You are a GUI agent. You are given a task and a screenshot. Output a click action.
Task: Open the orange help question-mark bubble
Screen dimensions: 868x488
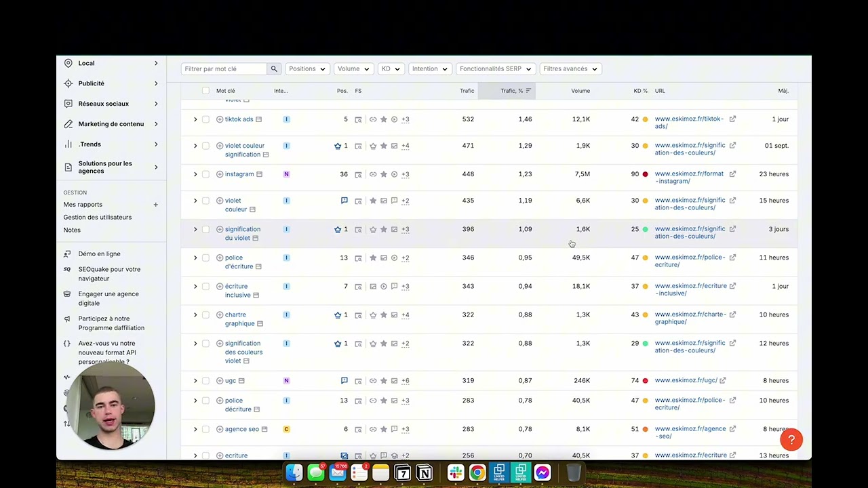(x=791, y=440)
